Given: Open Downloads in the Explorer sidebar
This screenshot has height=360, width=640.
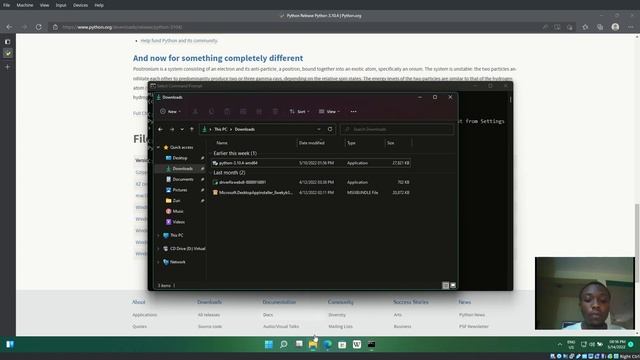Looking at the screenshot, I should pyautogui.click(x=182, y=169).
